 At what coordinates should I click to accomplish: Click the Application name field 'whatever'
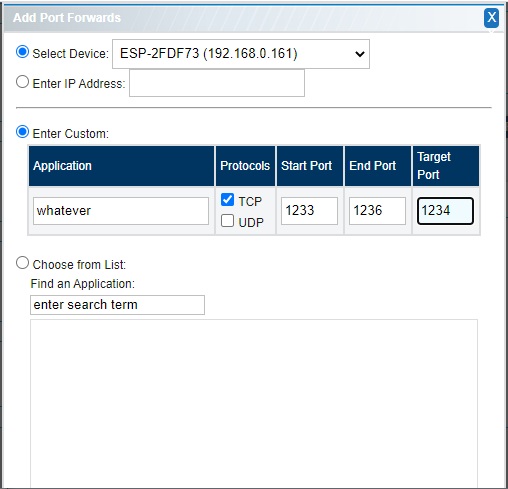121,211
